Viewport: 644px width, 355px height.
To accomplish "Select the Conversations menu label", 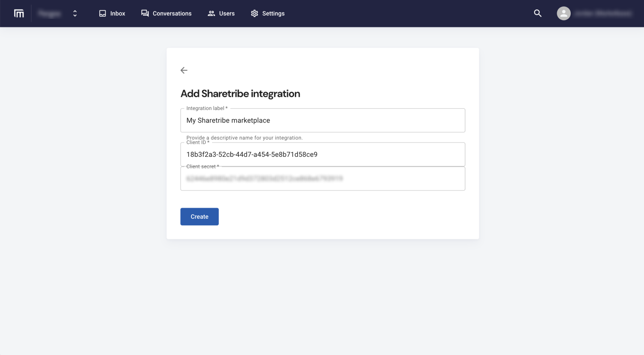I will (172, 14).
